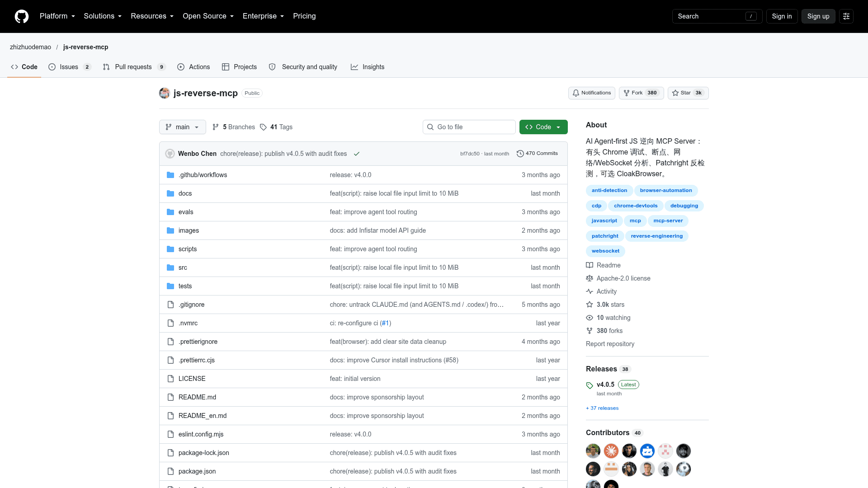Open the 41 Tags link
This screenshot has height=488, width=868.
click(x=276, y=127)
